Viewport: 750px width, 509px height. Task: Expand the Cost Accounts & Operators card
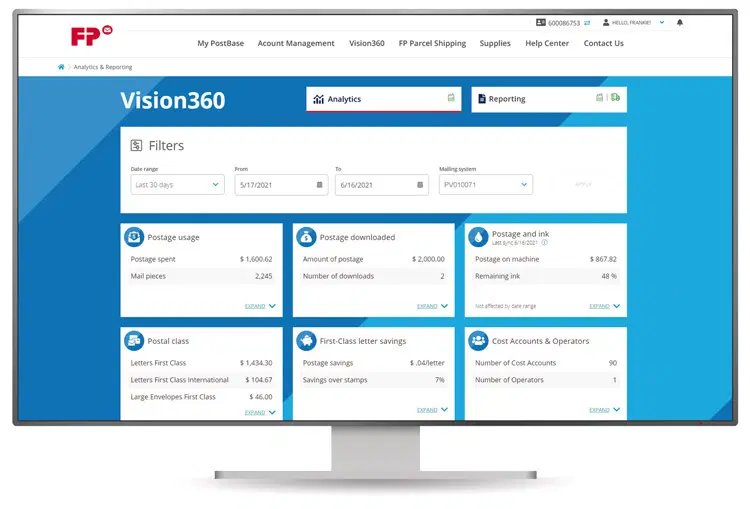[605, 410]
